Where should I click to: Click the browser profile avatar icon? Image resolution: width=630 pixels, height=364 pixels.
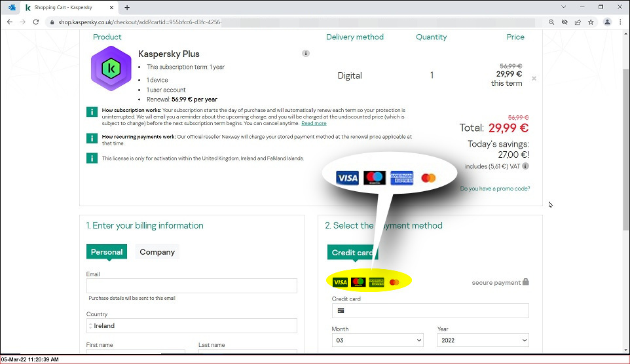tap(607, 22)
